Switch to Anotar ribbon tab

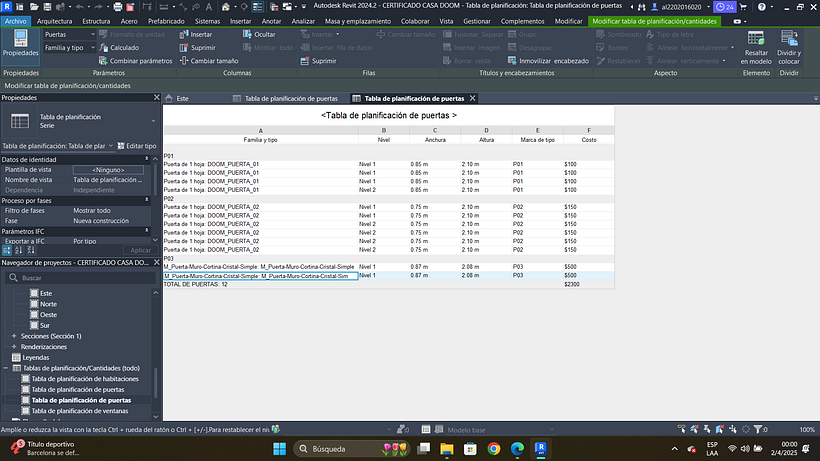pyautogui.click(x=271, y=21)
